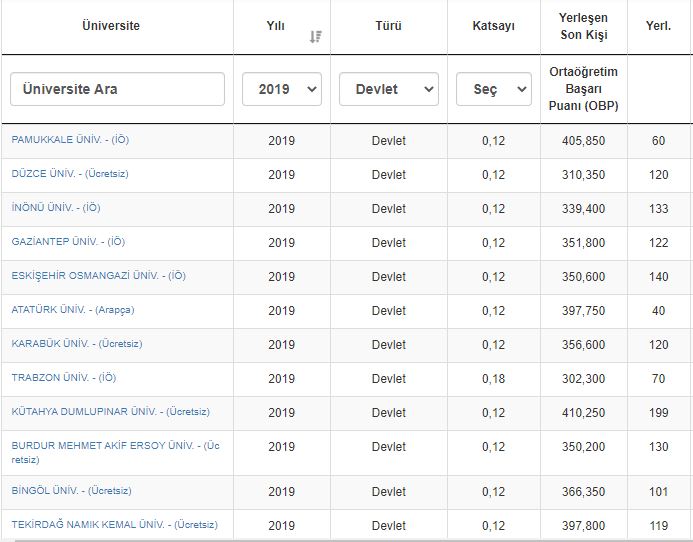The width and height of the screenshot is (693, 542).
Task: Click placement count 199 for Kütahya Dumlupınar
Action: click(x=659, y=413)
